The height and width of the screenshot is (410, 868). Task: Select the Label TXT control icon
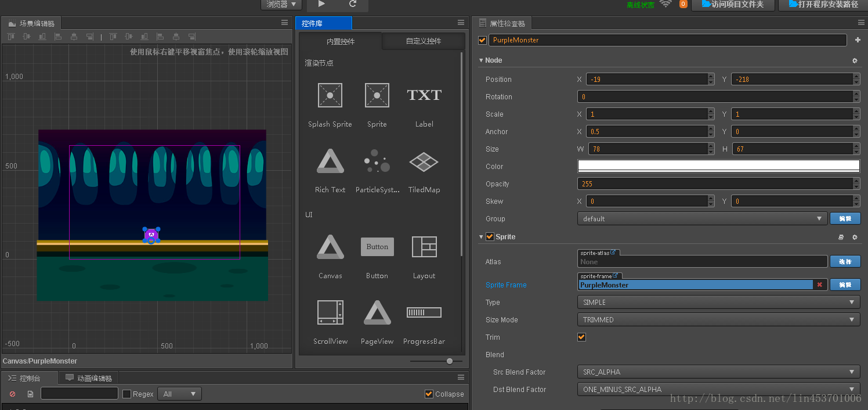424,95
